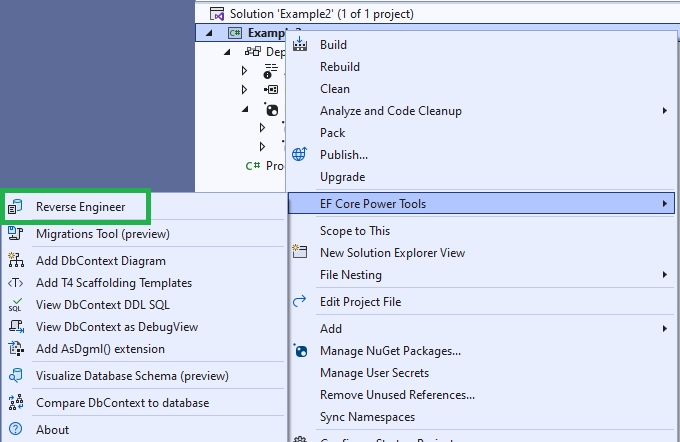Image resolution: width=680 pixels, height=442 pixels.
Task: Expand the File Nesting submenu arrow
Action: 664,275
